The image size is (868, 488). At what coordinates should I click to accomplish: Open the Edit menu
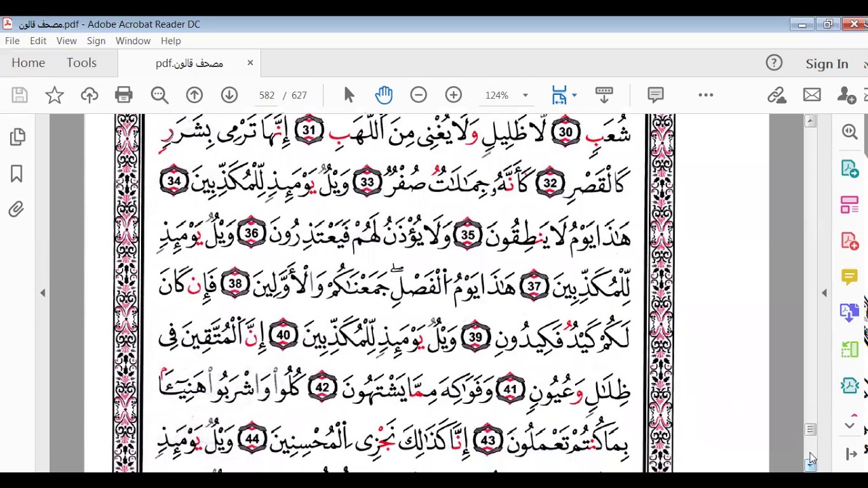pyautogui.click(x=38, y=41)
